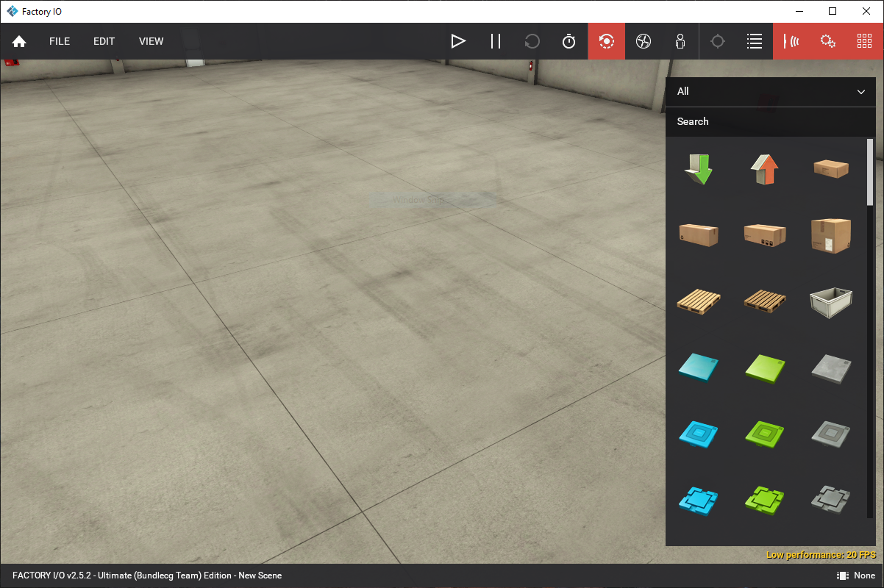Open the FILE menu
Viewport: 884px width, 588px height.
click(60, 41)
